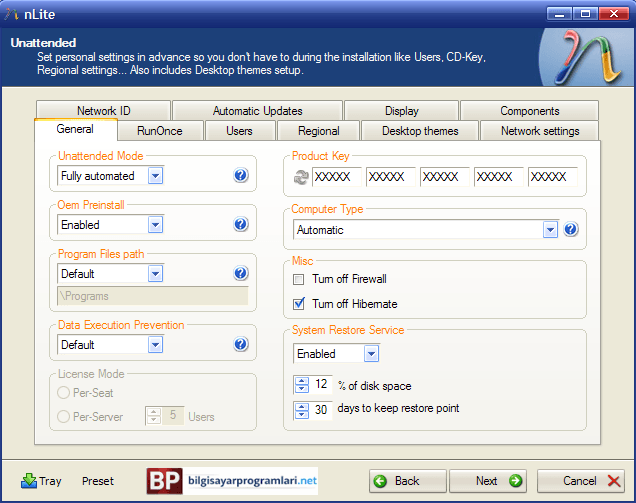
Task: Uncheck the Turn off Hibernate checkbox
Action: (x=299, y=304)
